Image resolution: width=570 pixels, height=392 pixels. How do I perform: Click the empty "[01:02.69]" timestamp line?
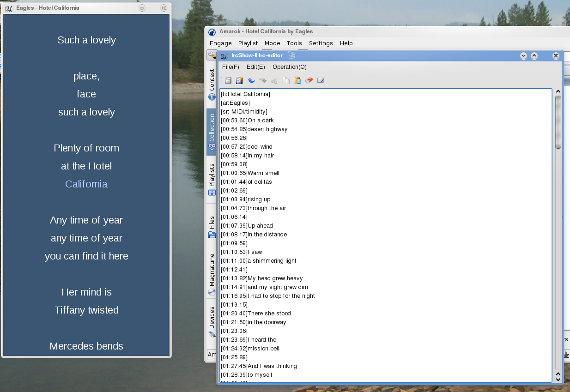point(234,191)
